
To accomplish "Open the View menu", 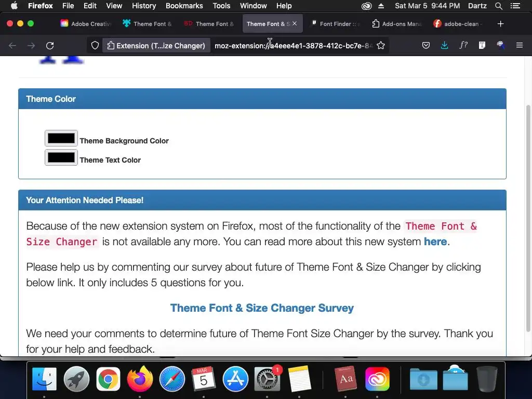I will pyautogui.click(x=114, y=6).
